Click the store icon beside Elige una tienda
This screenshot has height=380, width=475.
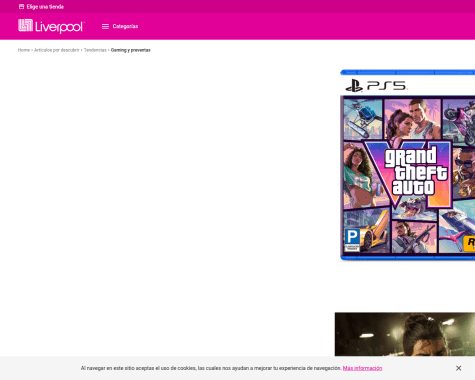[x=21, y=7]
